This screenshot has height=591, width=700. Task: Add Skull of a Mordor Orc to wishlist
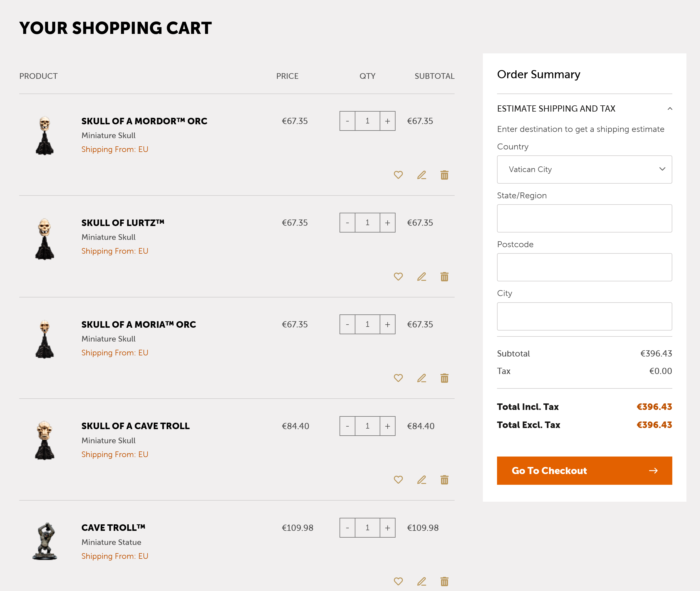(x=398, y=175)
